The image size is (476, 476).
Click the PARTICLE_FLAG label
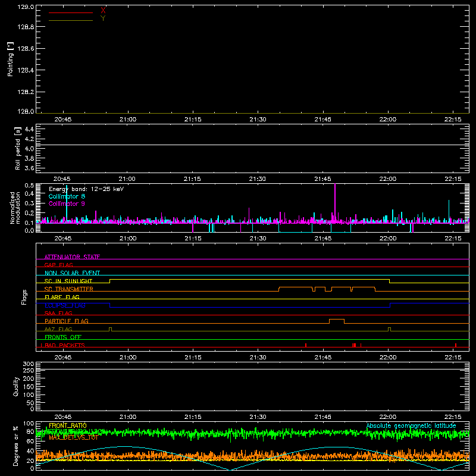point(67,321)
